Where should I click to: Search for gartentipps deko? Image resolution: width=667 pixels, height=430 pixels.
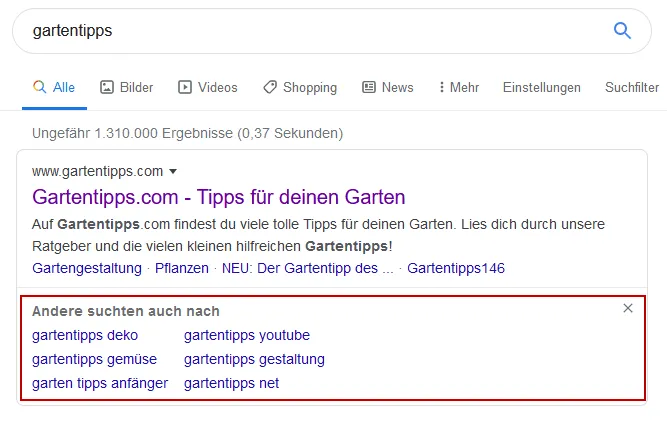(85, 336)
